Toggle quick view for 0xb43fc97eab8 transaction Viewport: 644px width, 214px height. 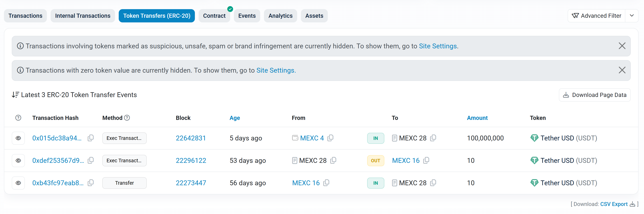click(x=18, y=183)
